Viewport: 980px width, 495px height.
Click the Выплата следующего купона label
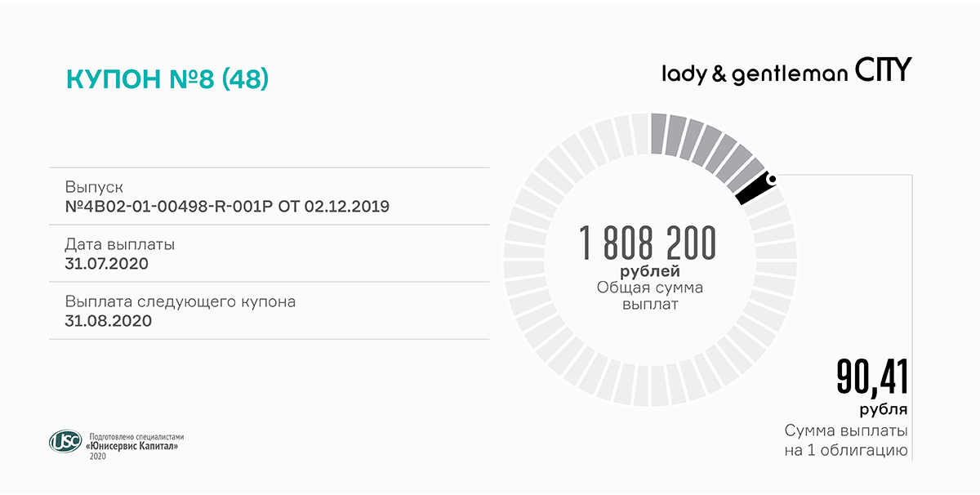[x=180, y=301]
